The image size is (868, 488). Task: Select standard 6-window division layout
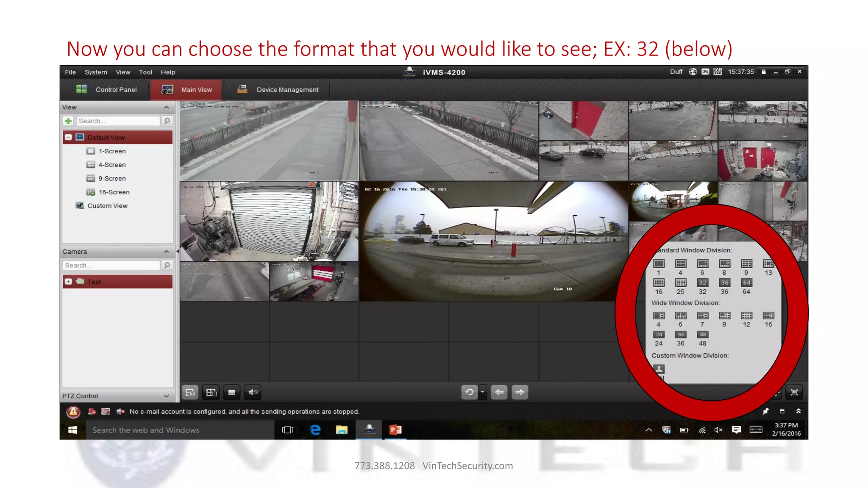[x=703, y=264]
